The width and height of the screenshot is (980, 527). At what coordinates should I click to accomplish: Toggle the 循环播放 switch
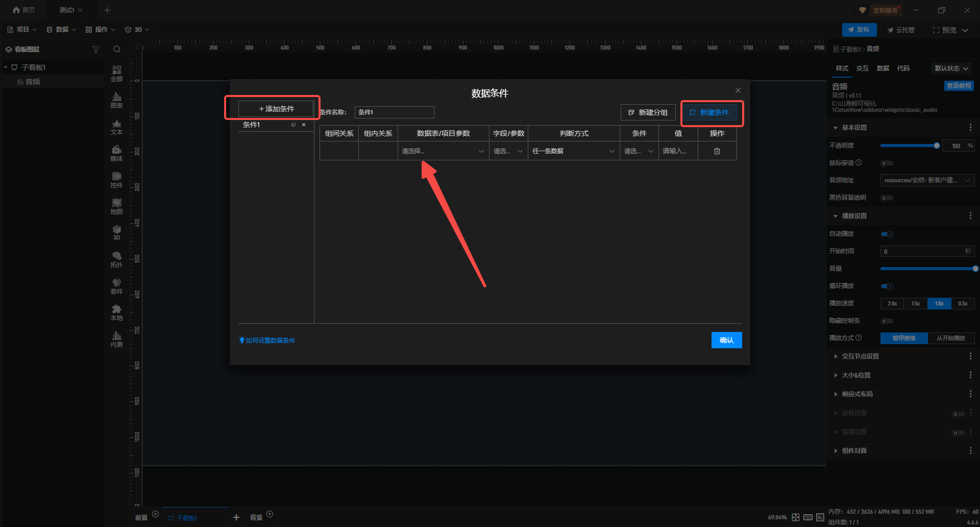(x=887, y=286)
